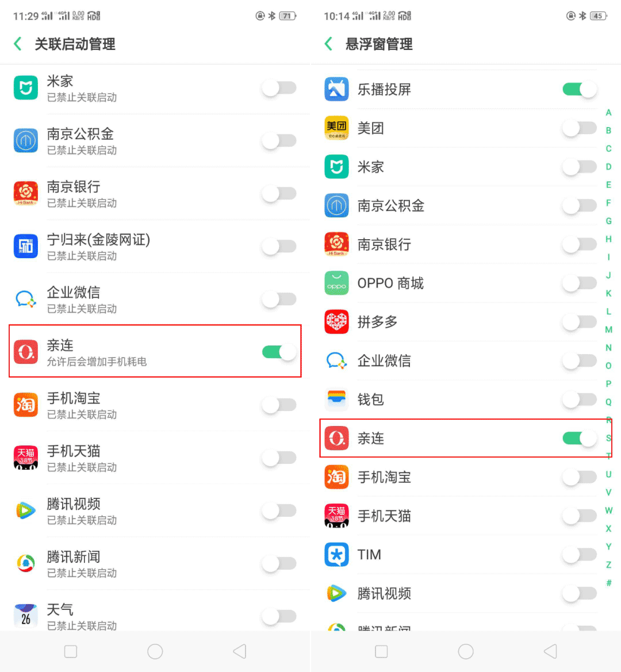Go back from 关联启动管理 screen
621x672 pixels.
pyautogui.click(x=18, y=44)
